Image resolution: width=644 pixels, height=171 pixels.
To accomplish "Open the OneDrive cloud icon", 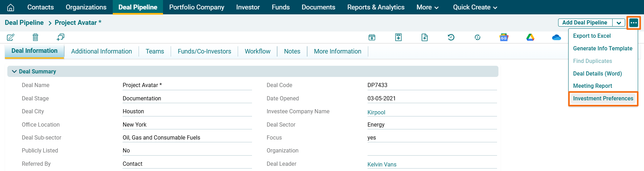I will [x=556, y=37].
